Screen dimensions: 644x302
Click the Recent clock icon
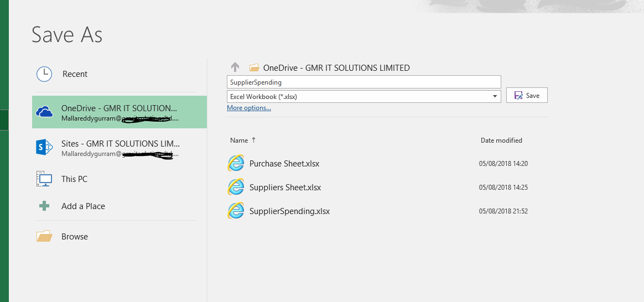pyautogui.click(x=44, y=74)
